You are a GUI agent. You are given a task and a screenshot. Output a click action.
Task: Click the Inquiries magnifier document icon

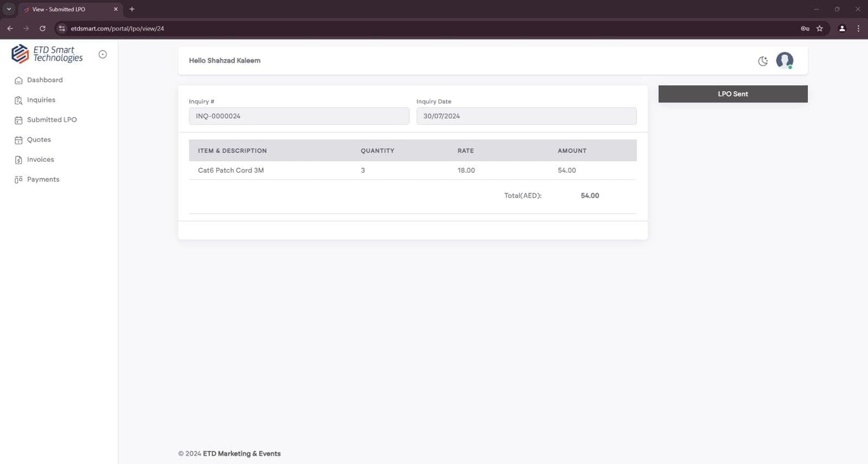click(18, 100)
